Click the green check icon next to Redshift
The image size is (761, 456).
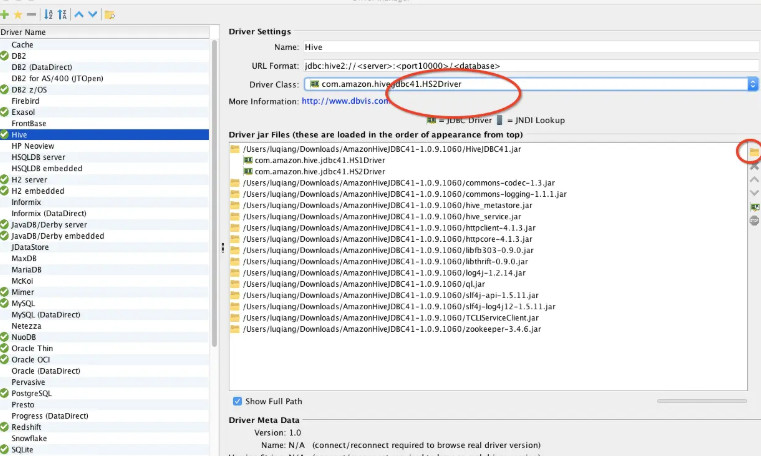4,427
